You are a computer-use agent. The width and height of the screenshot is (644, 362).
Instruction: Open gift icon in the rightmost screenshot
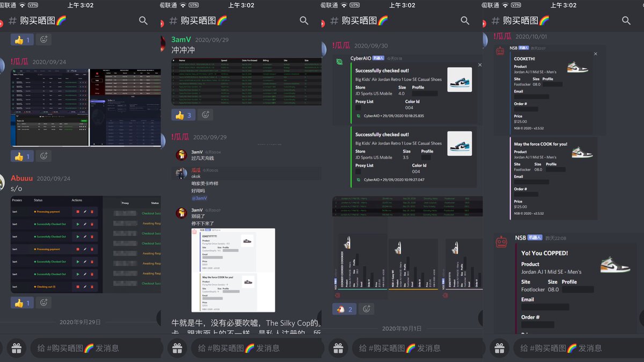[x=499, y=348]
